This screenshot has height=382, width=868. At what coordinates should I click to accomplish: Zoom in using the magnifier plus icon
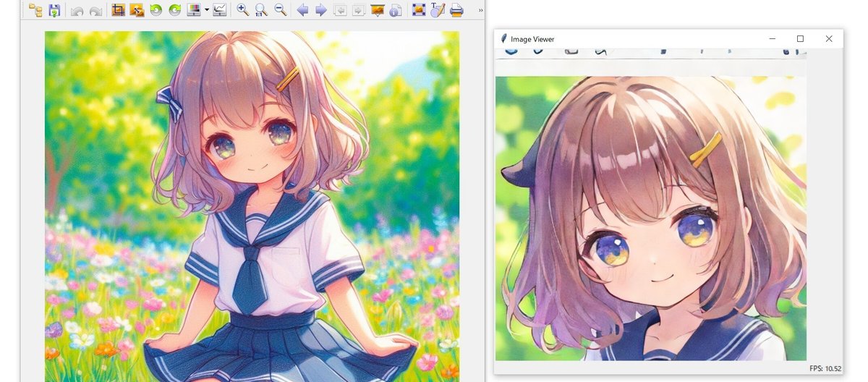[x=243, y=10]
